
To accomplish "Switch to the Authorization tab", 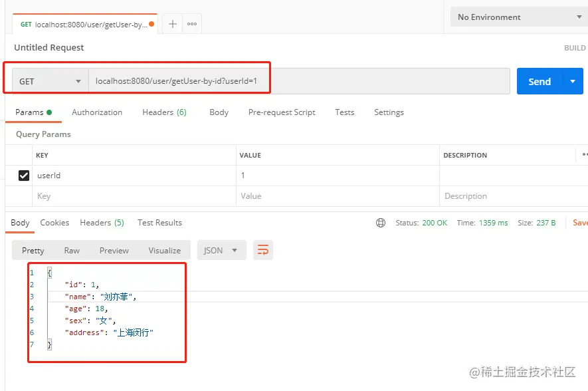I will click(97, 112).
